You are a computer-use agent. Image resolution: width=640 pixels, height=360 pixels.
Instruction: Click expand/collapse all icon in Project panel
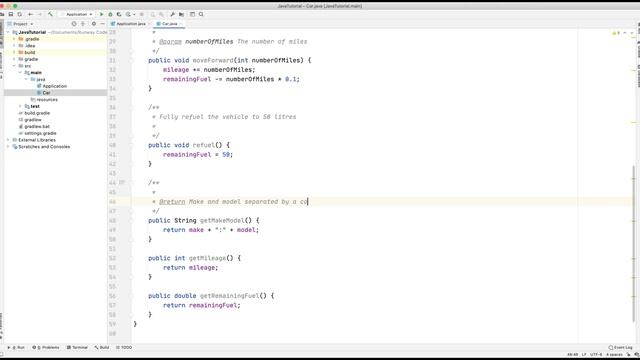pyautogui.click(x=83, y=24)
